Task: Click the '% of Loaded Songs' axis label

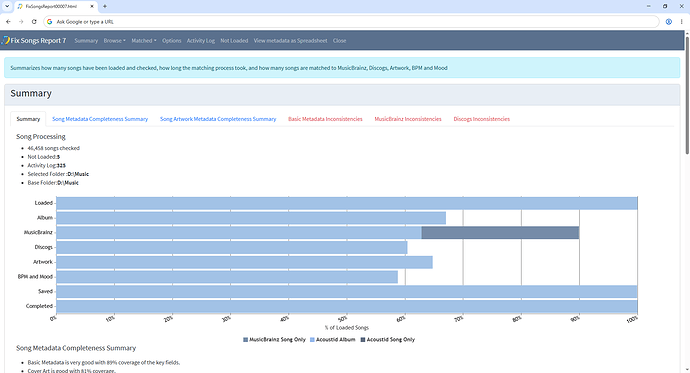Action: coord(347,328)
